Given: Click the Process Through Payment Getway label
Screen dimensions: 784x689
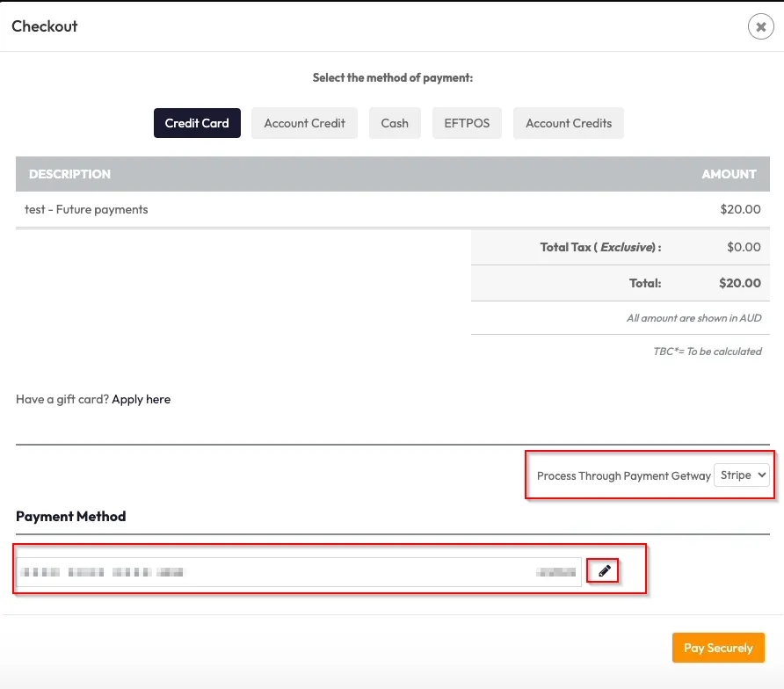Looking at the screenshot, I should click(623, 476).
